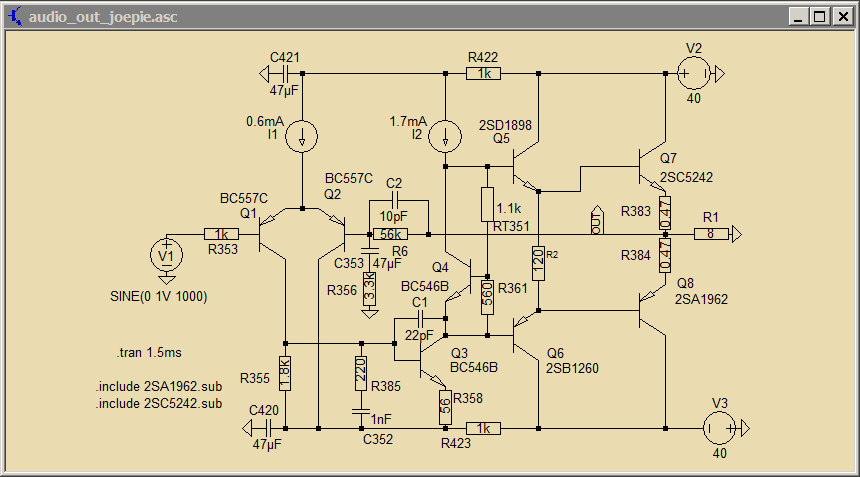This screenshot has width=860, height=477.
Task: Click the R6 56k feedback resistor
Action: pyautogui.click(x=390, y=234)
